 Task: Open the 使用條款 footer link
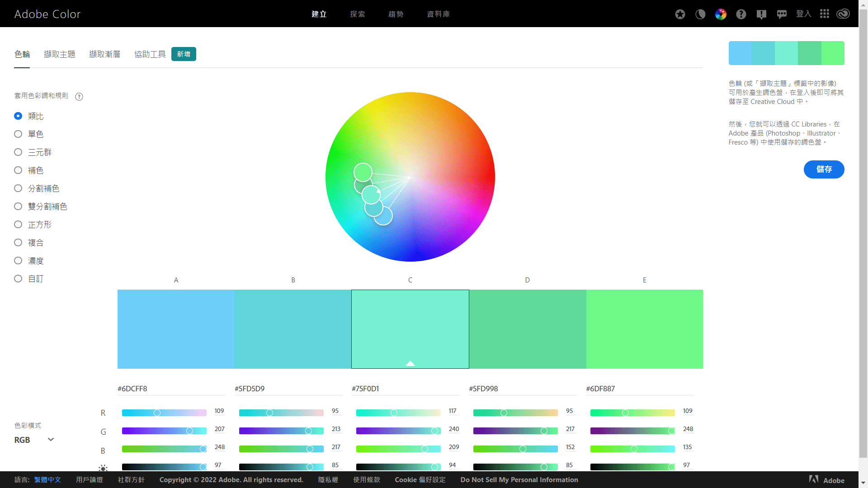click(367, 480)
